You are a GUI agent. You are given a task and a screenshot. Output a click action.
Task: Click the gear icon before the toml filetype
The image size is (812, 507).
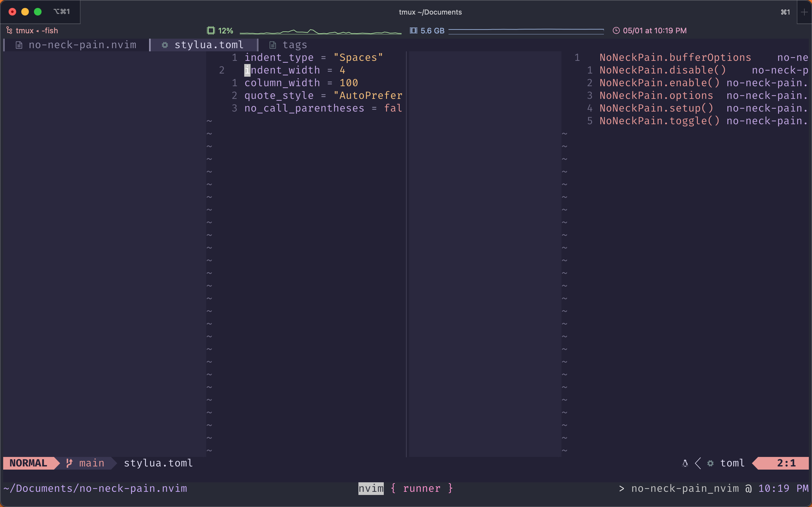(710, 463)
